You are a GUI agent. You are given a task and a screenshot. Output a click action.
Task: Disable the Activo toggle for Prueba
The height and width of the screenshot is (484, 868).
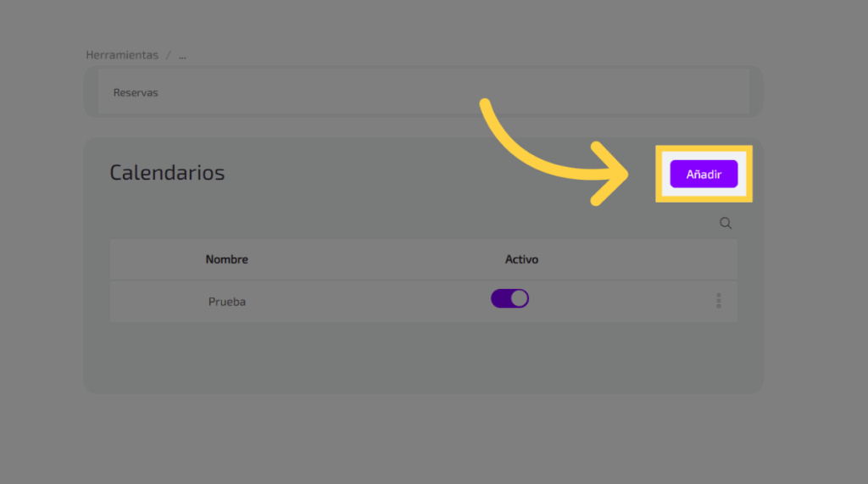click(x=509, y=298)
